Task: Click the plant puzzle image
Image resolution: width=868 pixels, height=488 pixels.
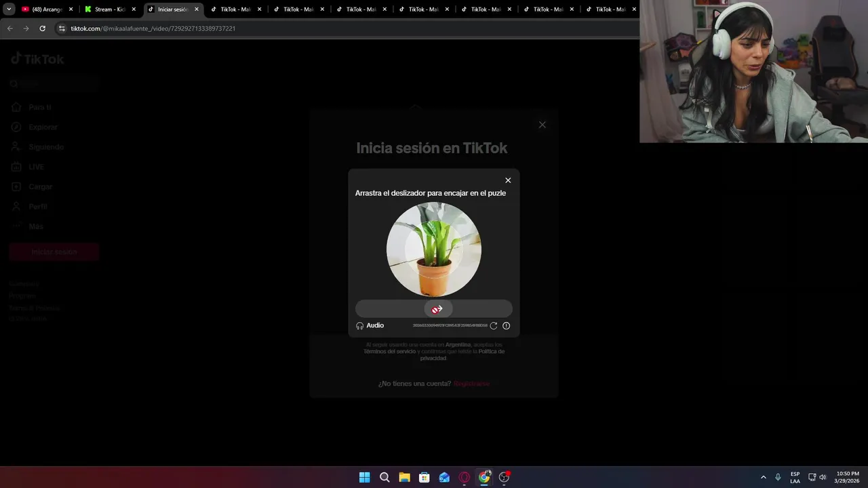Action: (434, 249)
